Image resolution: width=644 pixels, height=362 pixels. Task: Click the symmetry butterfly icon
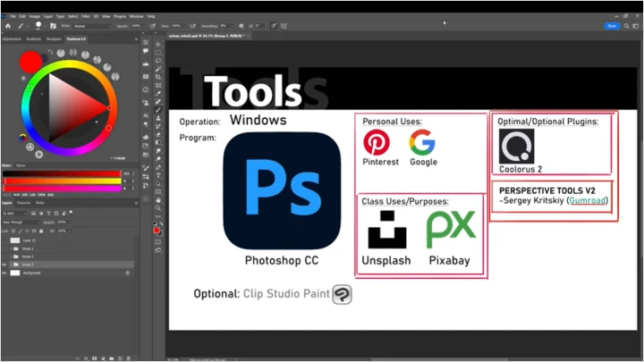[284, 26]
